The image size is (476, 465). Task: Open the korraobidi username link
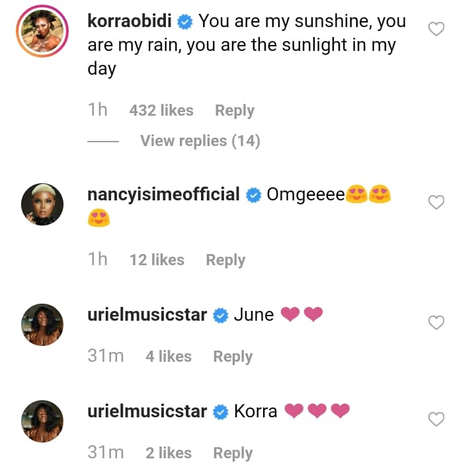click(x=131, y=21)
